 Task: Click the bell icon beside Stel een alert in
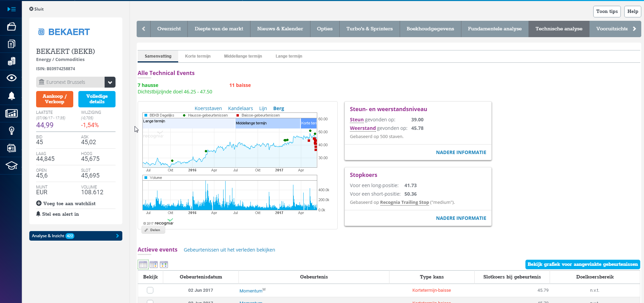coord(38,214)
